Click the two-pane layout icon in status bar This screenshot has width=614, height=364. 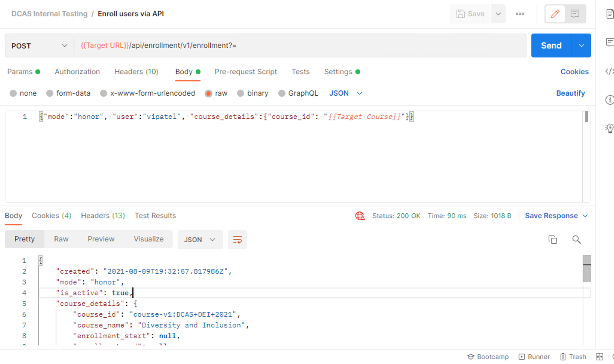pyautogui.click(x=599, y=357)
